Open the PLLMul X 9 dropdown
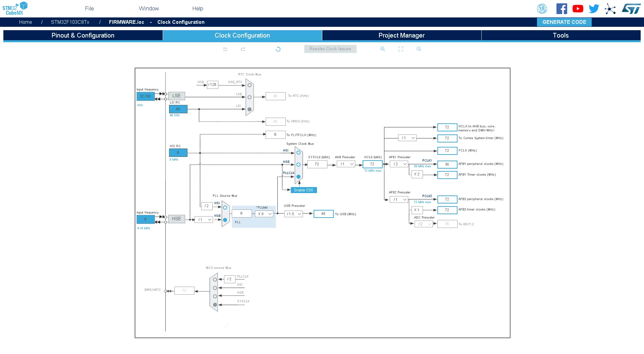This screenshot has height=354, width=644. pos(264,214)
